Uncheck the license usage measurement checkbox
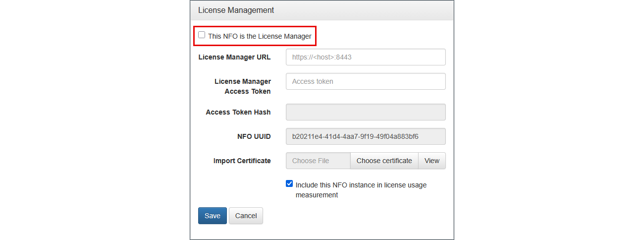644x240 pixels. coord(289,184)
